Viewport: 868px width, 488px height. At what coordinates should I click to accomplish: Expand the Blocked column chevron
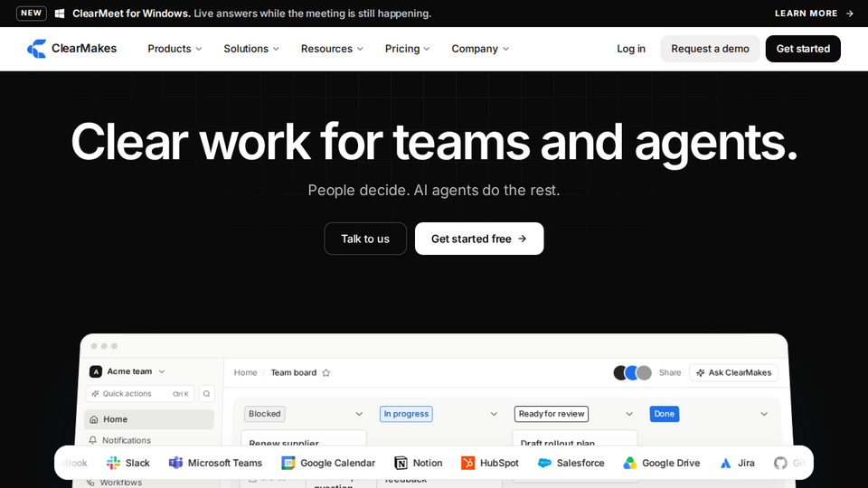[359, 414]
